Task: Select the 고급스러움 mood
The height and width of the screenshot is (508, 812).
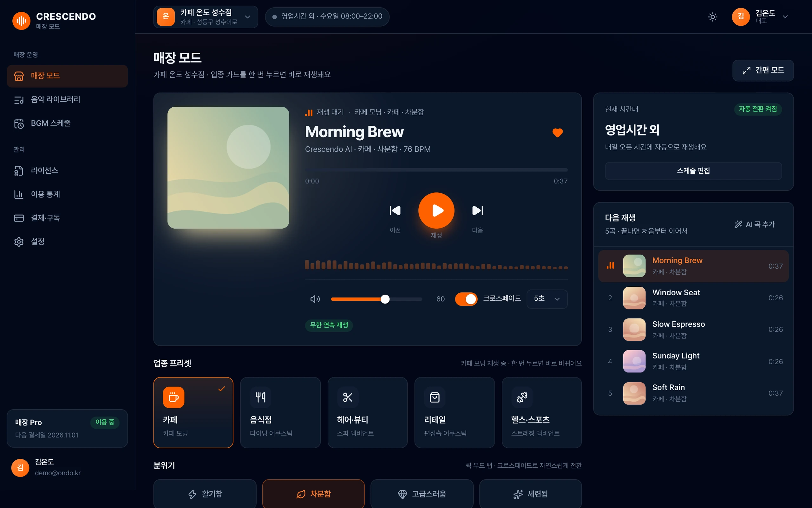Action: pyautogui.click(x=422, y=494)
